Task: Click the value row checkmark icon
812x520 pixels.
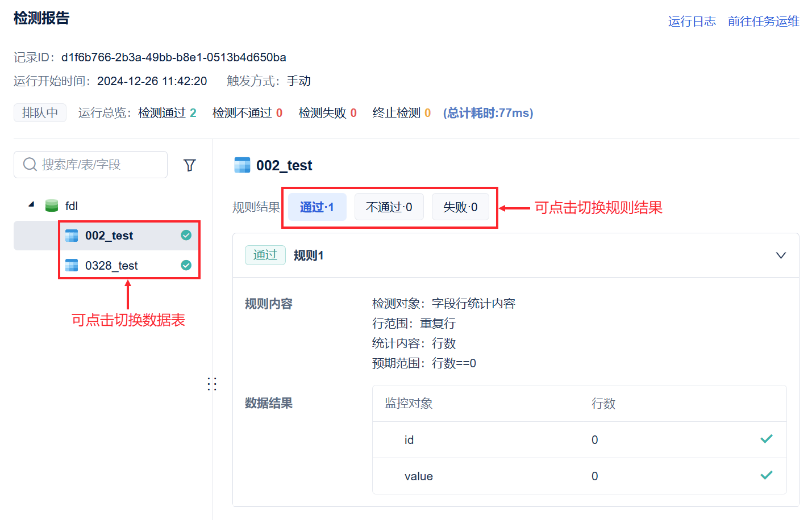Action: tap(767, 475)
